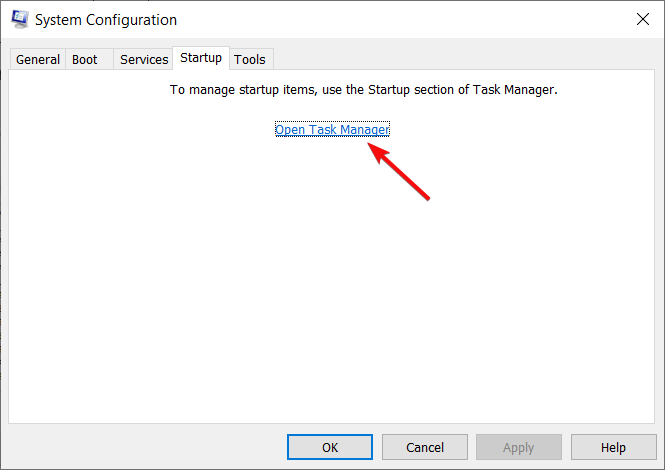The image size is (665, 470).
Task: Click the red arrow annotation
Action: click(x=399, y=171)
